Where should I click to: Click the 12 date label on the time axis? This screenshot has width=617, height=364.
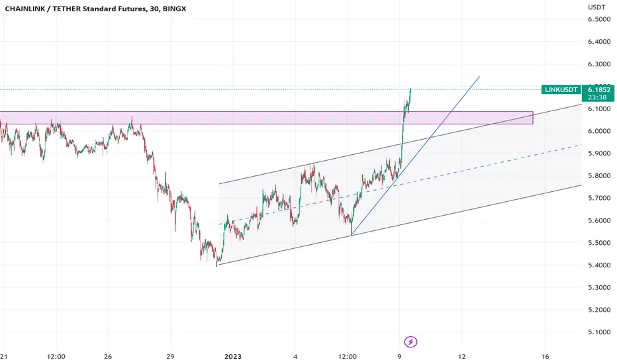click(x=461, y=357)
